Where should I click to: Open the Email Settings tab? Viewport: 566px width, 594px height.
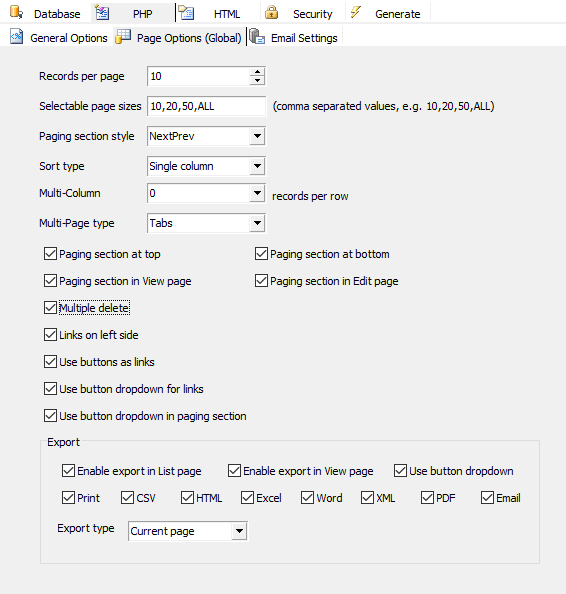coord(304,38)
